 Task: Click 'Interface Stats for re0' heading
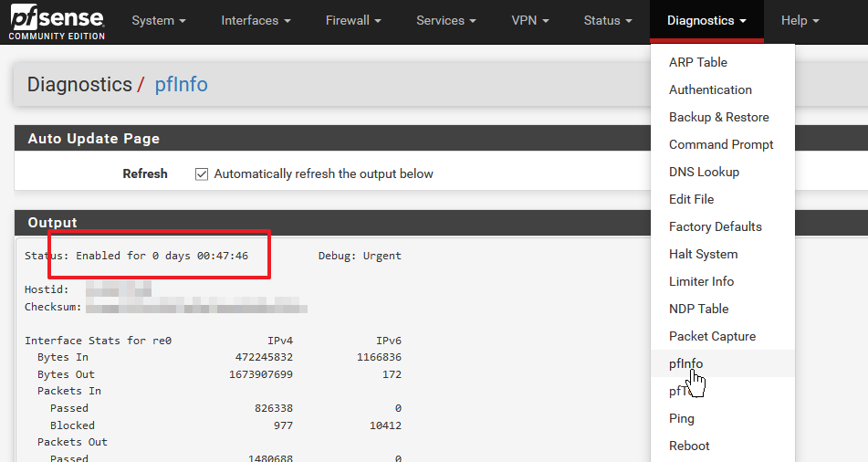click(x=98, y=341)
